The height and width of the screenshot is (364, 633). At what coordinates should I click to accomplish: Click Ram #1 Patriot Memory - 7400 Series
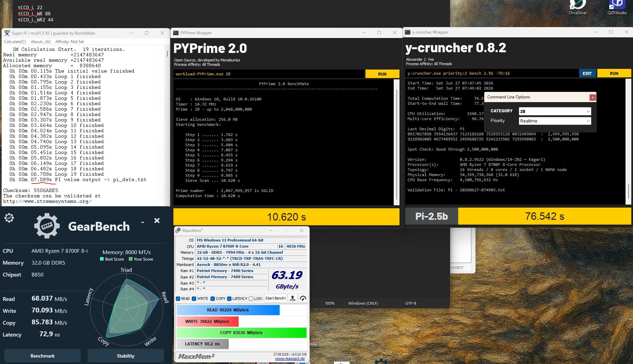231,271
